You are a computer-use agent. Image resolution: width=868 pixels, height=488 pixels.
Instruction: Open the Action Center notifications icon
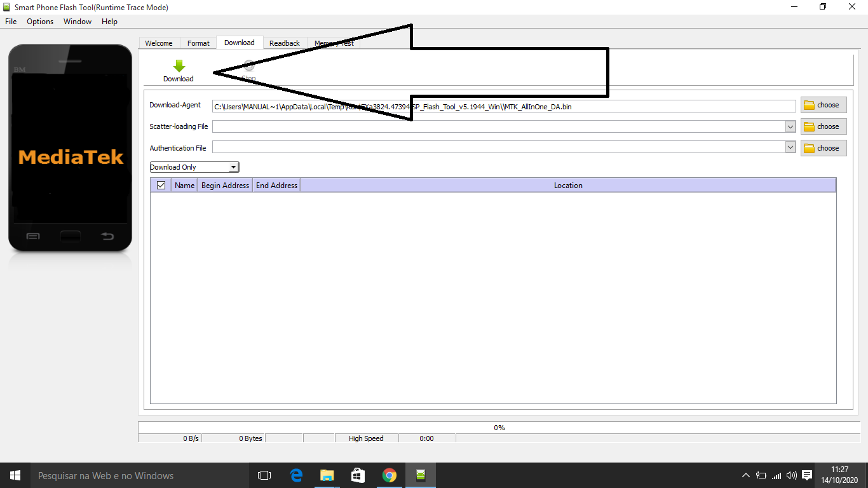(x=807, y=475)
